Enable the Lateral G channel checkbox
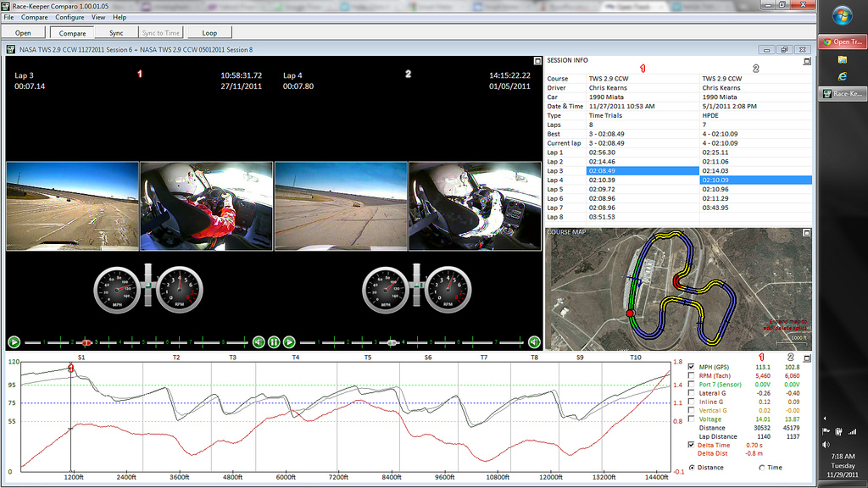Screen dimensions: 868x488 (x=692, y=393)
